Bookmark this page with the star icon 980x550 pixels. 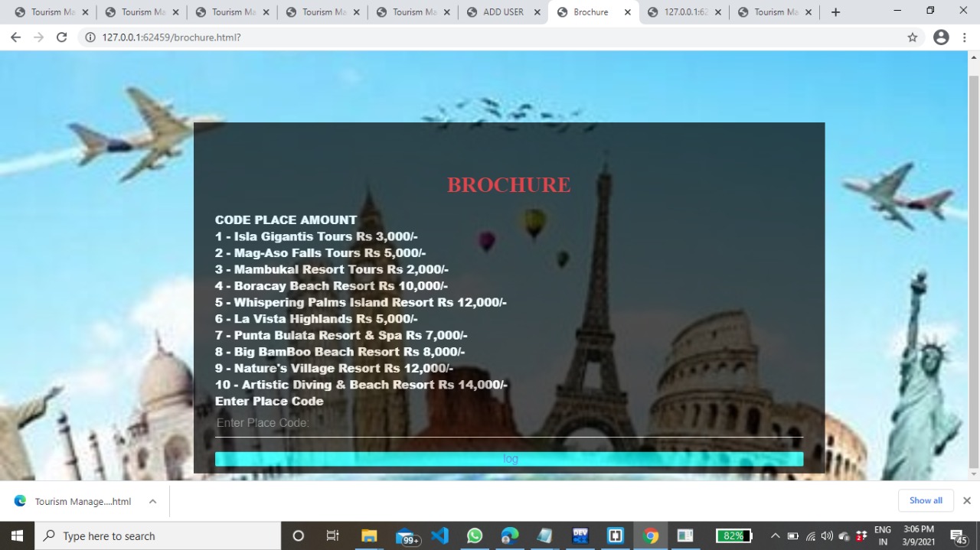pyautogui.click(x=912, y=37)
